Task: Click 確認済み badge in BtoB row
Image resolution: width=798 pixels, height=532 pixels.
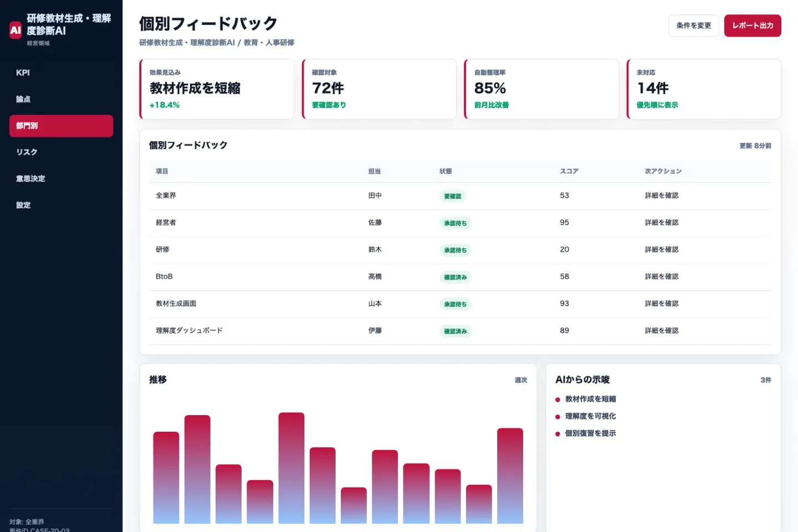Action: click(456, 277)
